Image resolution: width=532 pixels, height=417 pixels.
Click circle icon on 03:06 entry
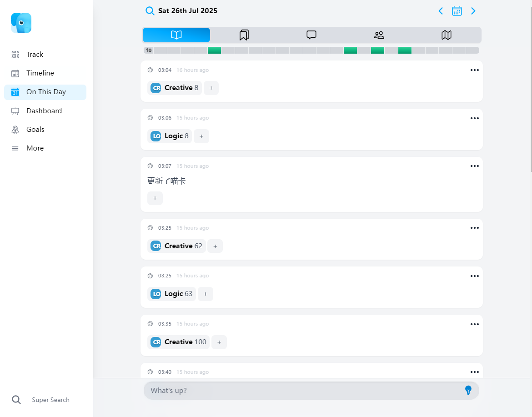tap(151, 118)
